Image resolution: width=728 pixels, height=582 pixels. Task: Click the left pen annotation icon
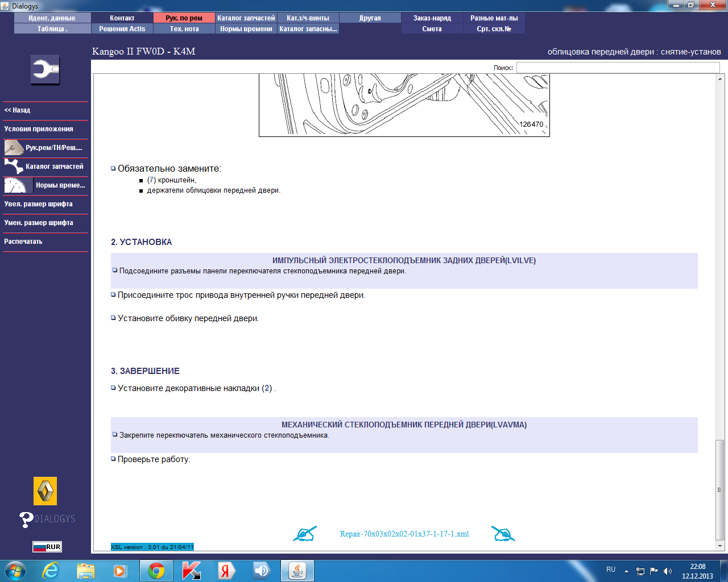(x=305, y=534)
